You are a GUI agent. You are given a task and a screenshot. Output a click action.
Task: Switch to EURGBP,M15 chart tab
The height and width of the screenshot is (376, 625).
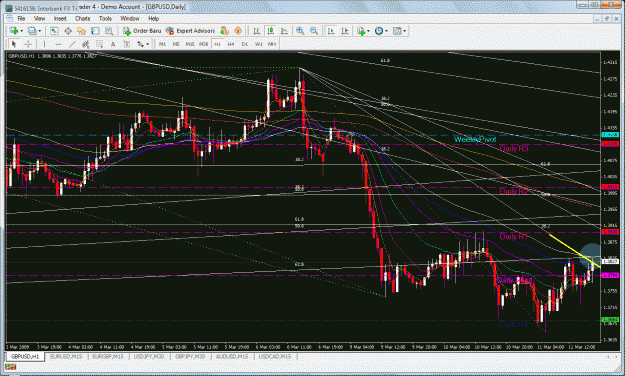pyautogui.click(x=108, y=356)
